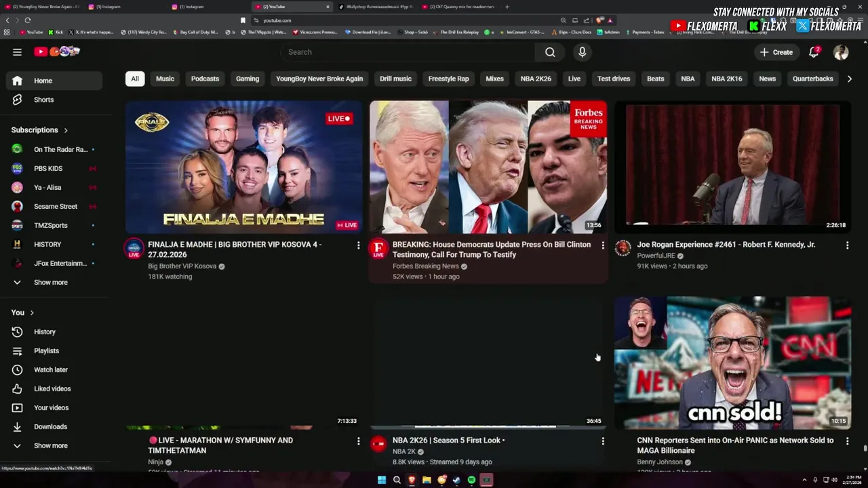The image size is (868, 488).
Task: Open NBA 2K channel avatar
Action: point(378,444)
